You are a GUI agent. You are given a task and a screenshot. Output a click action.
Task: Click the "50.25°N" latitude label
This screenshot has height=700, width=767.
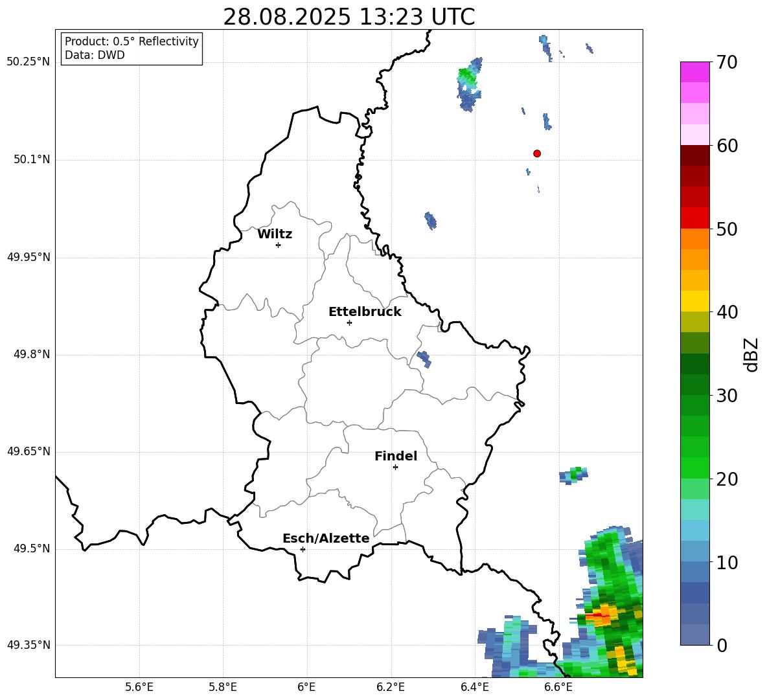[29, 62]
